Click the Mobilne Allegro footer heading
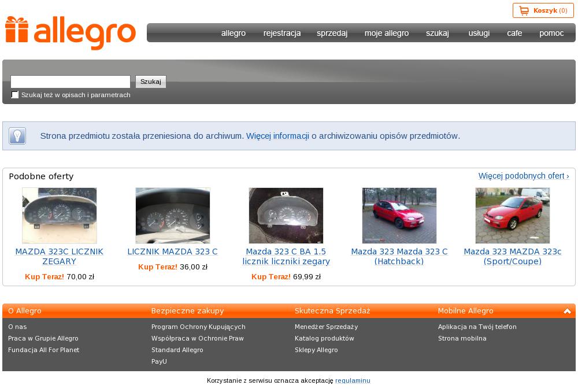 coord(465,311)
